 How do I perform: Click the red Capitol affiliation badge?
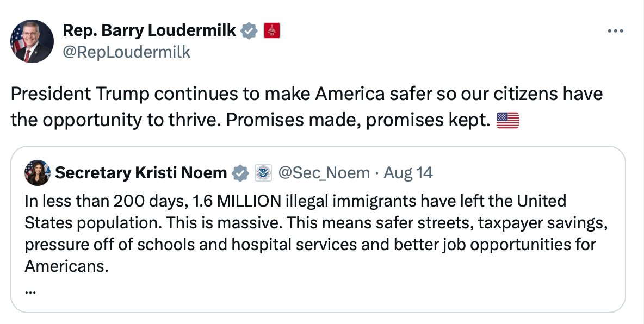point(272,31)
